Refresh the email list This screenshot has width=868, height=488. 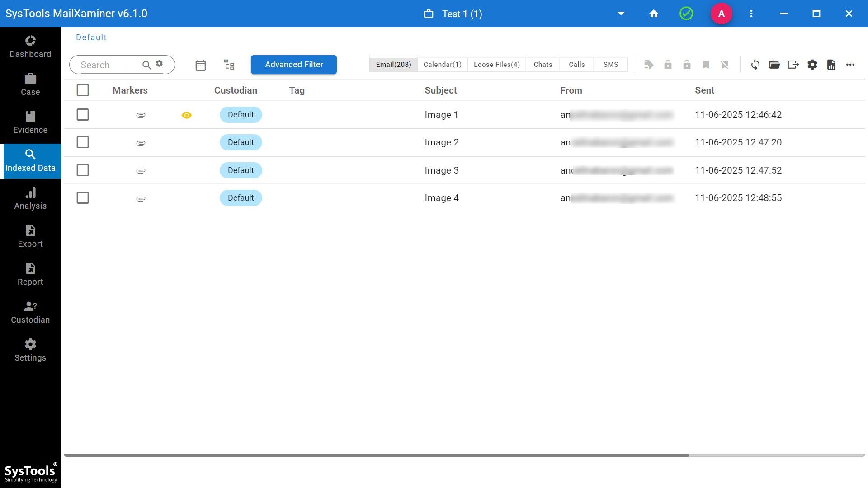pos(755,65)
